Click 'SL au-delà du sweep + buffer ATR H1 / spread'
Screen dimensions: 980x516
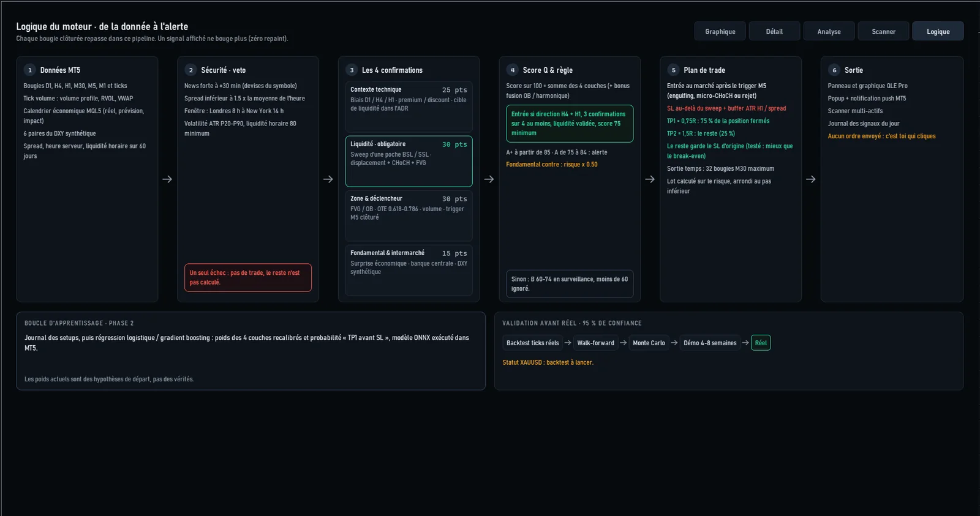click(726, 108)
